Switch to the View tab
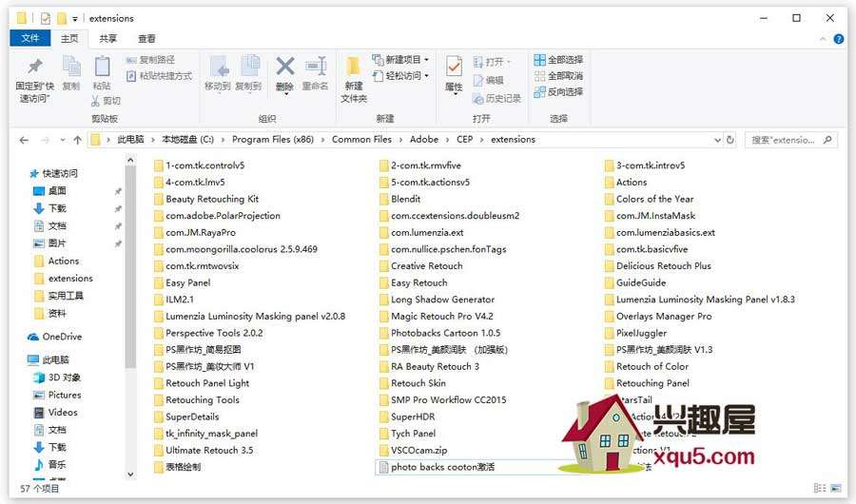Viewport: 856px width, 504px height. pos(146,38)
